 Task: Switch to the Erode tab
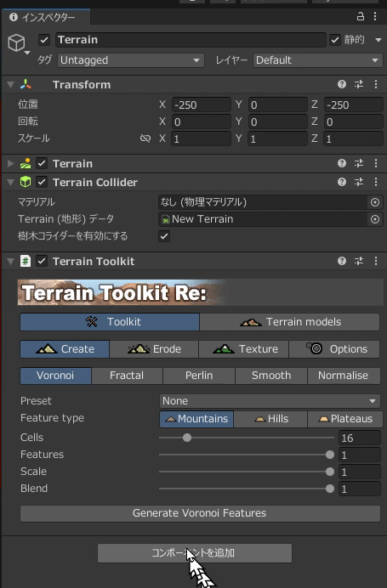[154, 349]
